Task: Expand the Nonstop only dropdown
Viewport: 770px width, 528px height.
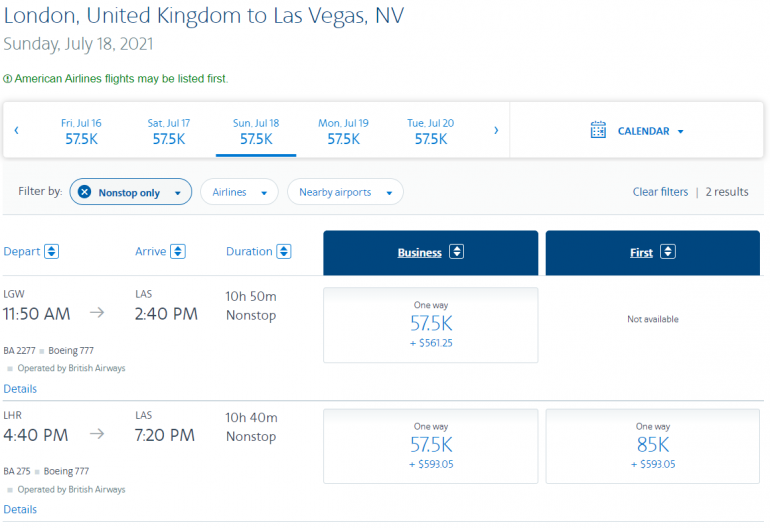Action: pos(178,193)
